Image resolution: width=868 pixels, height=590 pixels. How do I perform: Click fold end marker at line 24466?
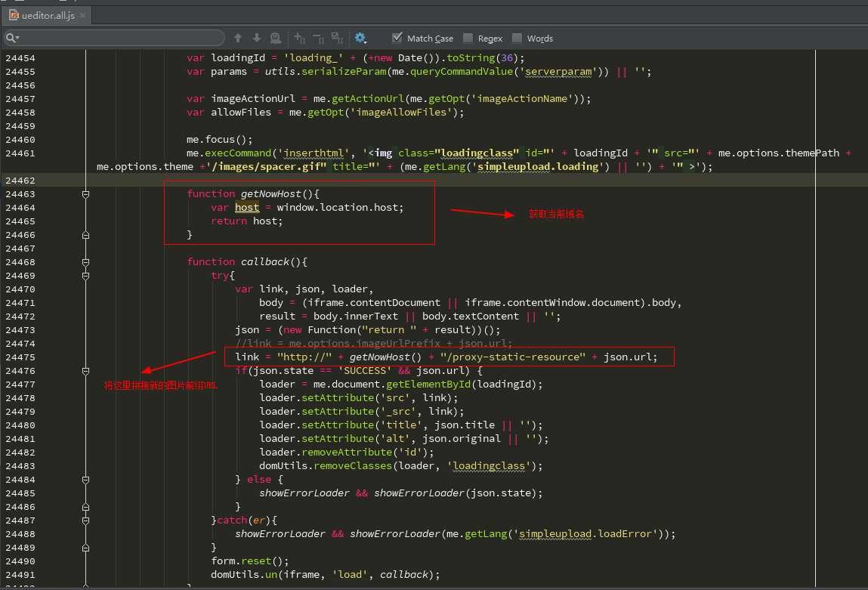86,235
